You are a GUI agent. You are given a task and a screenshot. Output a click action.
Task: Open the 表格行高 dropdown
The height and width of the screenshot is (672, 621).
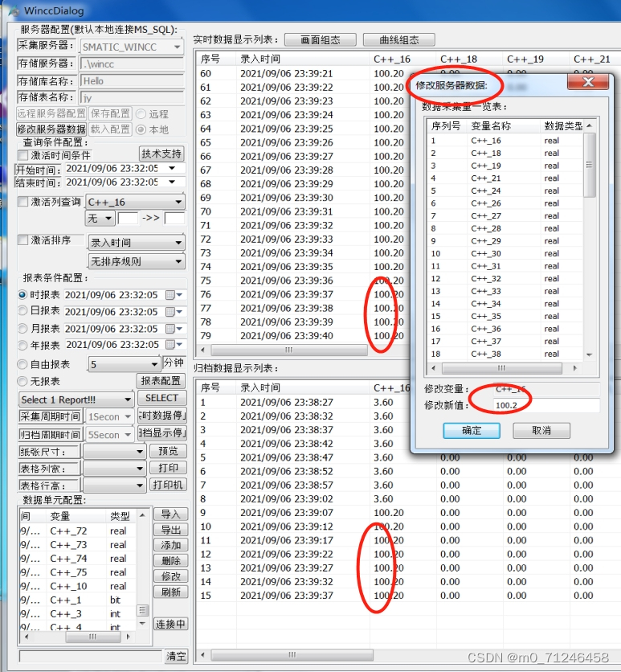139,486
